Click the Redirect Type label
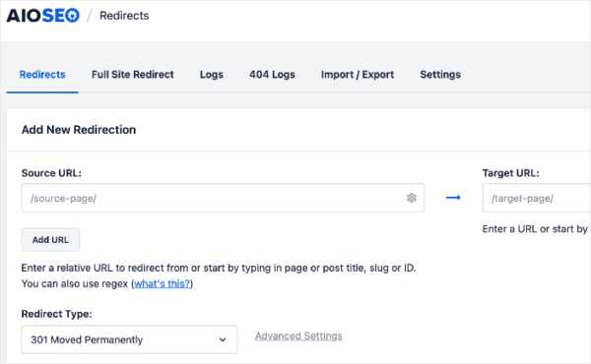This screenshot has width=591, height=364. [56, 314]
